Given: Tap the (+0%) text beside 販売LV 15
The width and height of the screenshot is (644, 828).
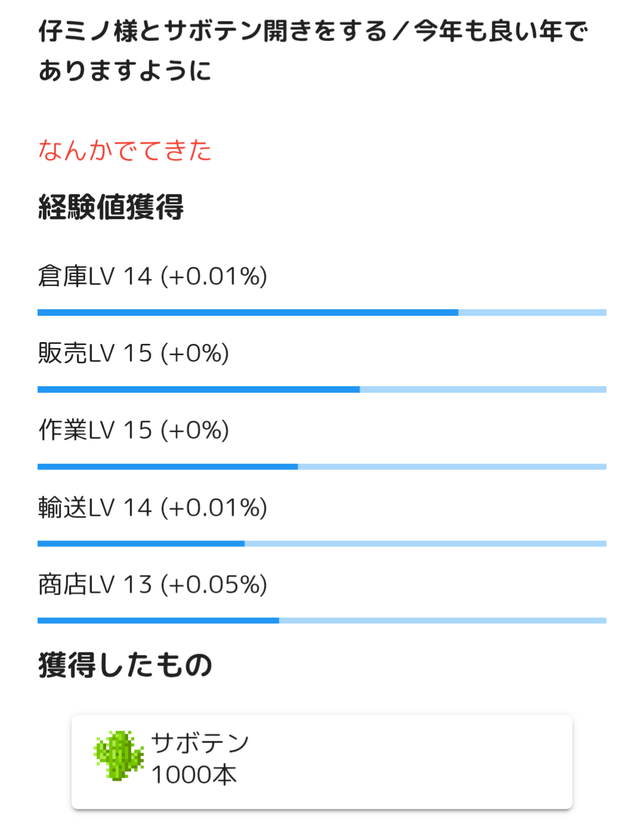Looking at the screenshot, I should (x=195, y=353).
